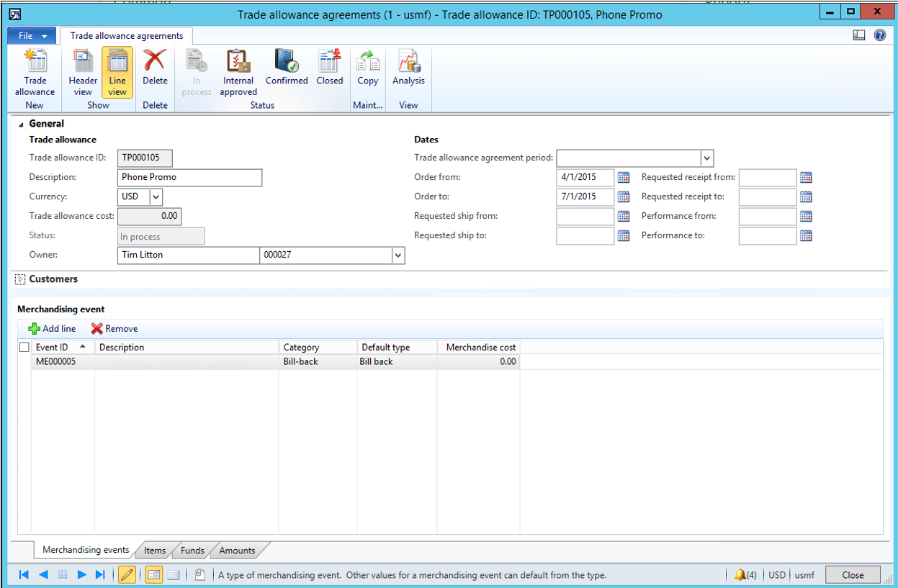Switch to the Funds tab
898x588 pixels.
191,550
